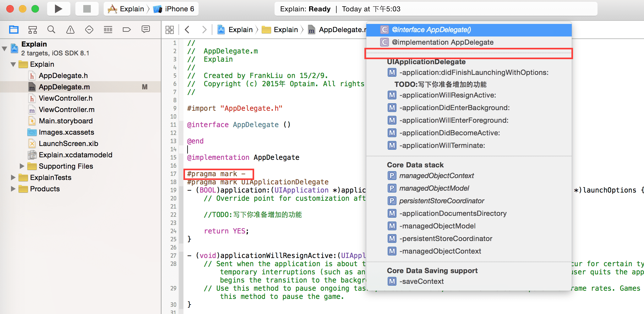Stop the running build
Image resolution: width=644 pixels, height=314 pixels.
[x=87, y=9]
